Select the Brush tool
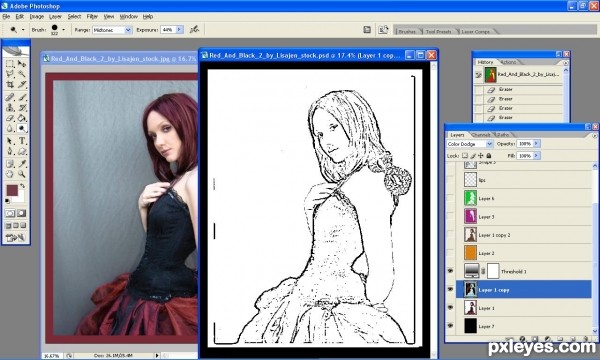This screenshot has width=600, height=360. pyautogui.click(x=22, y=97)
